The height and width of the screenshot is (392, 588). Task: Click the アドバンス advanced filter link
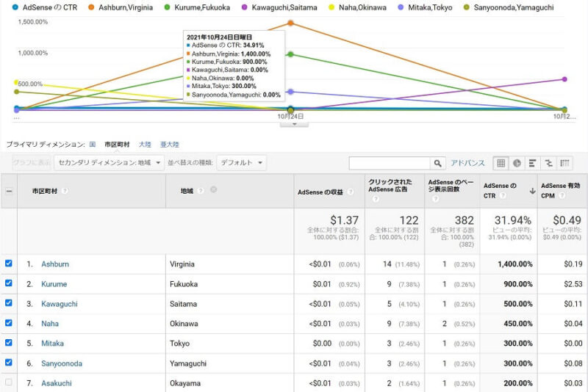467,163
